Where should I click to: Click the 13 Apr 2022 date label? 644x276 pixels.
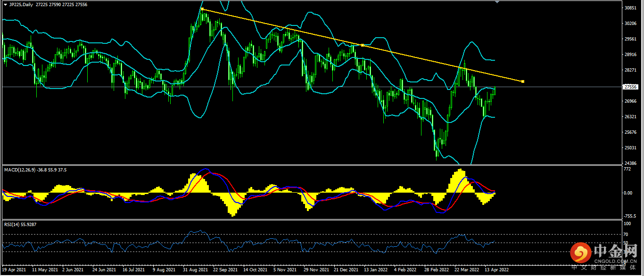tap(497, 270)
